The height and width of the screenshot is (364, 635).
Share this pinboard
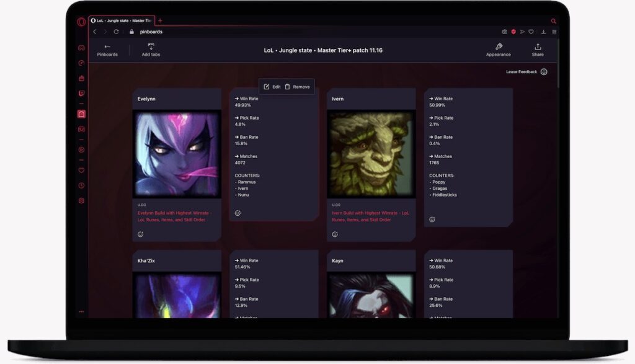click(x=538, y=50)
